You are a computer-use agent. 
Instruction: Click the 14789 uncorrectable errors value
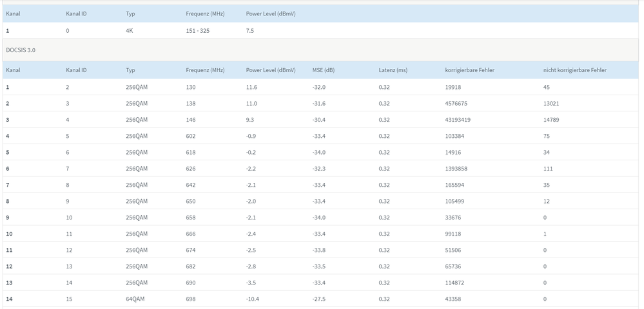coord(551,120)
